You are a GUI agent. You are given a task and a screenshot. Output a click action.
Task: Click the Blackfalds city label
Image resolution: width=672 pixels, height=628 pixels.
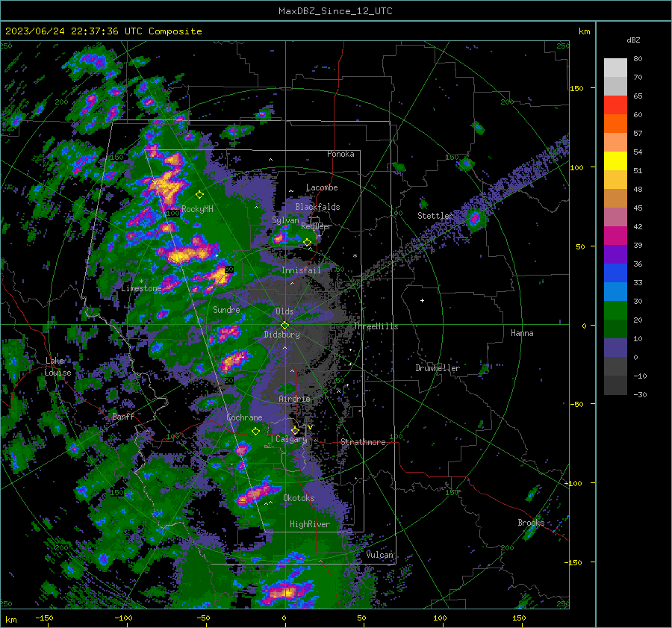click(317, 207)
